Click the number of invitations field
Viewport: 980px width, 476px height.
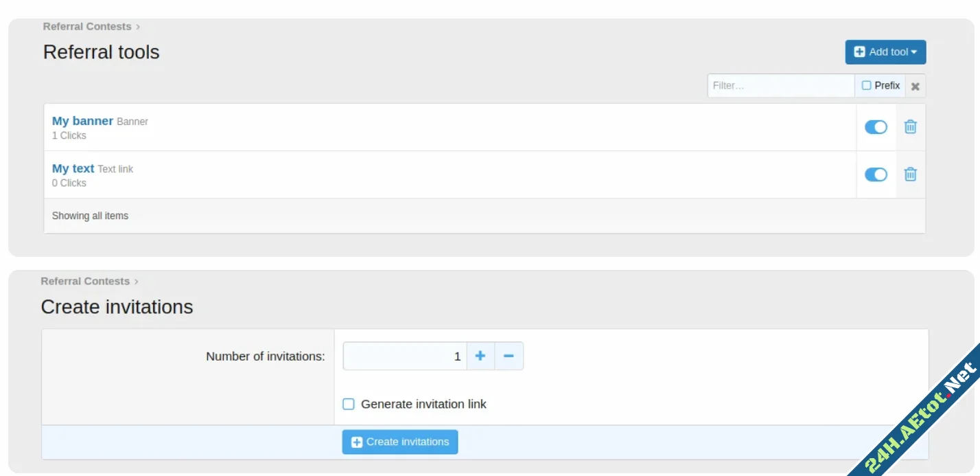coord(405,356)
